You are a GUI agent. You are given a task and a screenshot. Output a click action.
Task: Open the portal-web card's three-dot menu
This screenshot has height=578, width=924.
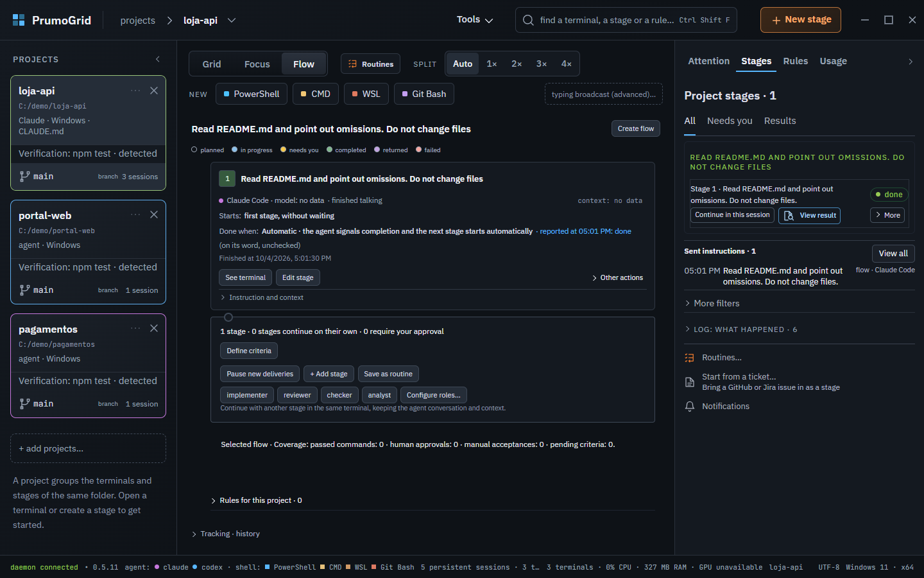tap(135, 215)
